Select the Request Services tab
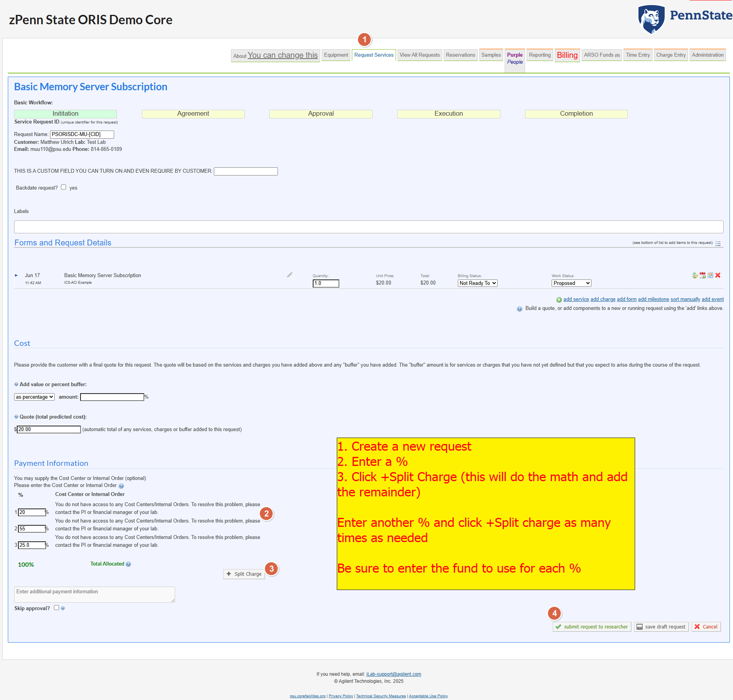The height and width of the screenshot is (700, 733). click(374, 55)
